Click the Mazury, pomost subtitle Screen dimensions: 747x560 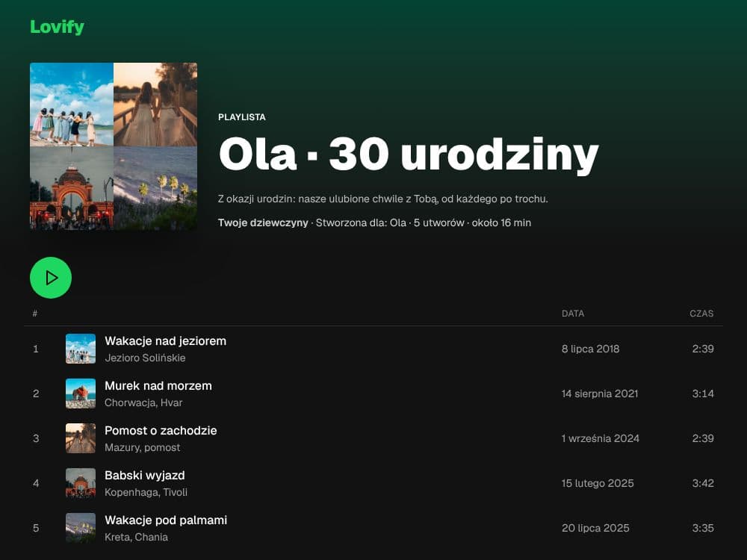pos(143,447)
